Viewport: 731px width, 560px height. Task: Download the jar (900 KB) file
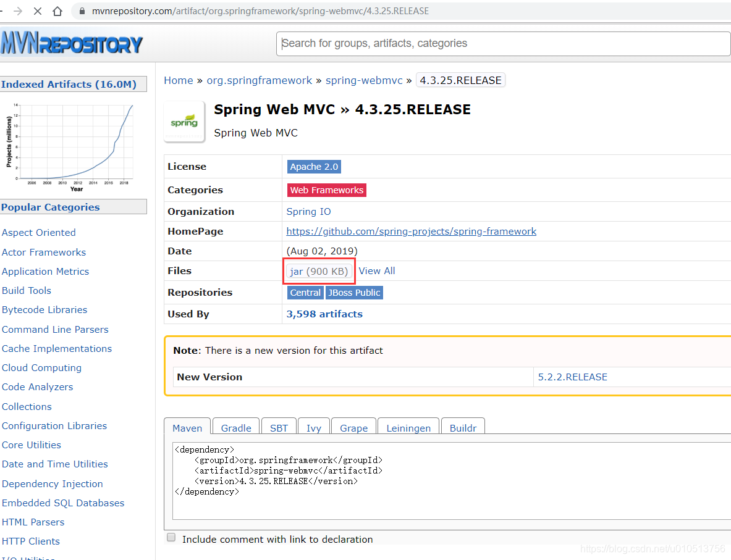pyautogui.click(x=319, y=271)
